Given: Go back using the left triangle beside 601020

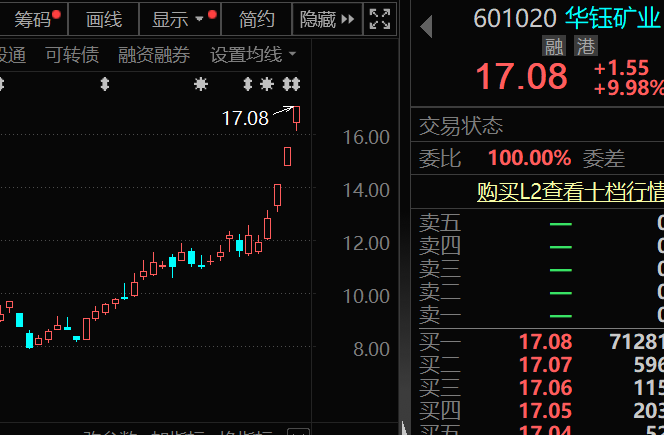Looking at the screenshot, I should tap(426, 27).
